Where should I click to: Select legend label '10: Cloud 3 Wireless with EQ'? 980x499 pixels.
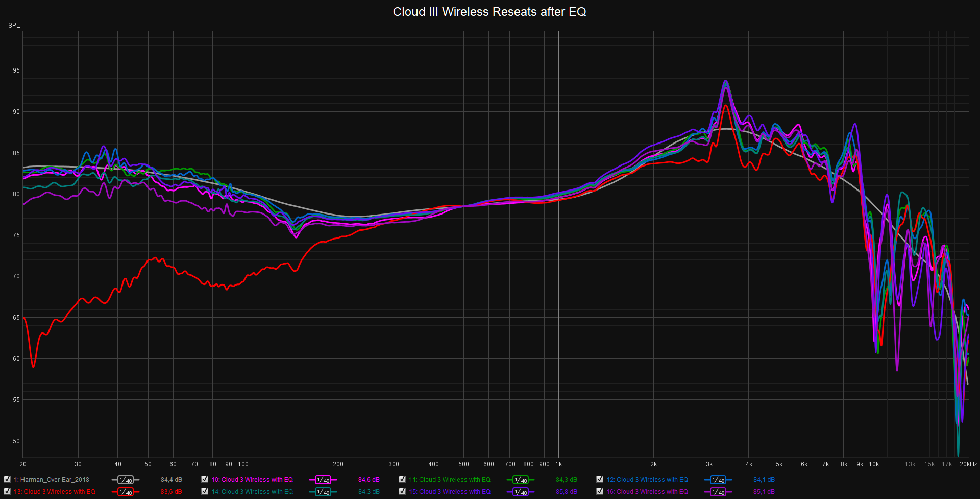click(252, 480)
